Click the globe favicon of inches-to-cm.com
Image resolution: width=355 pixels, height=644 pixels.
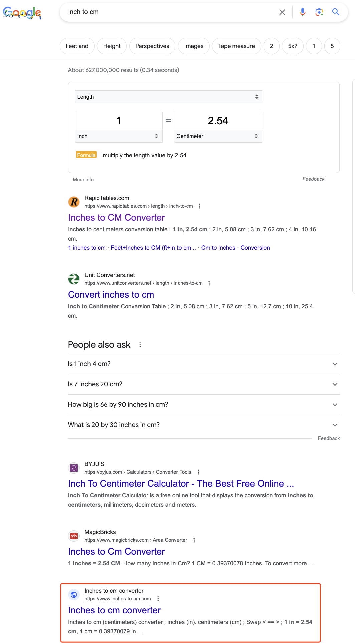coord(74,594)
